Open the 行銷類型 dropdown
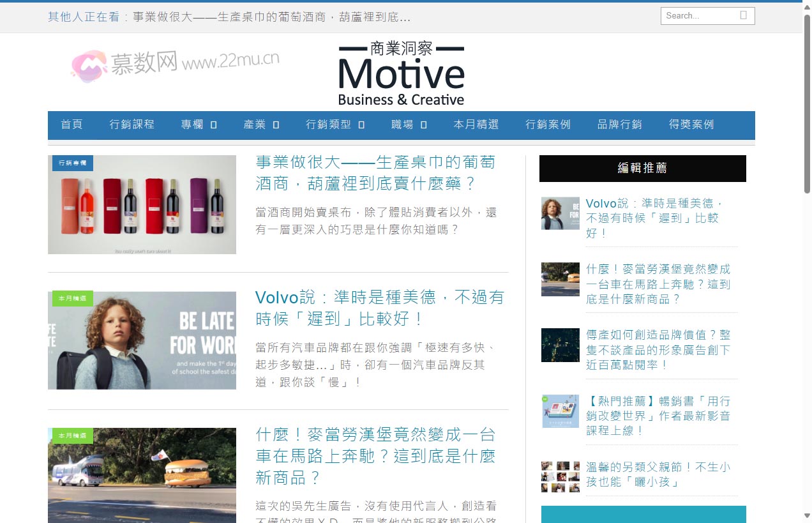This screenshot has width=812, height=523. coord(333,125)
